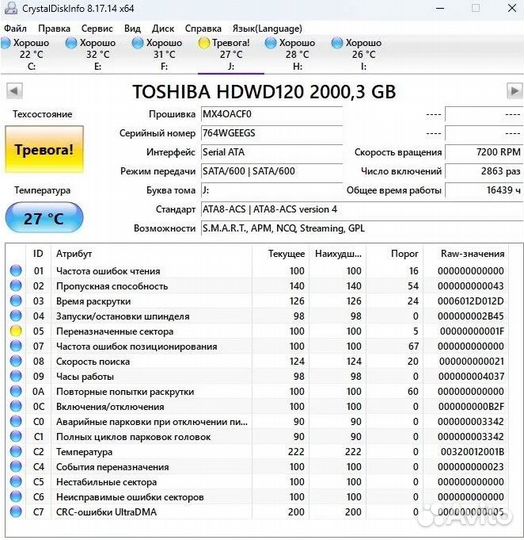This screenshot has width=524, height=540.
Task: Open the Справка menu
Action: click(203, 28)
